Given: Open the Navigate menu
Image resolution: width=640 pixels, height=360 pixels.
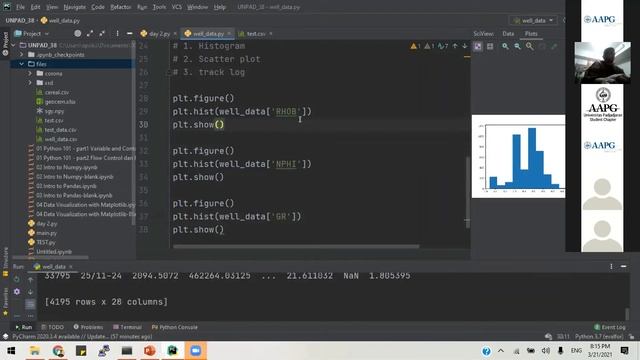Looking at the screenshot, I should 75,7.
